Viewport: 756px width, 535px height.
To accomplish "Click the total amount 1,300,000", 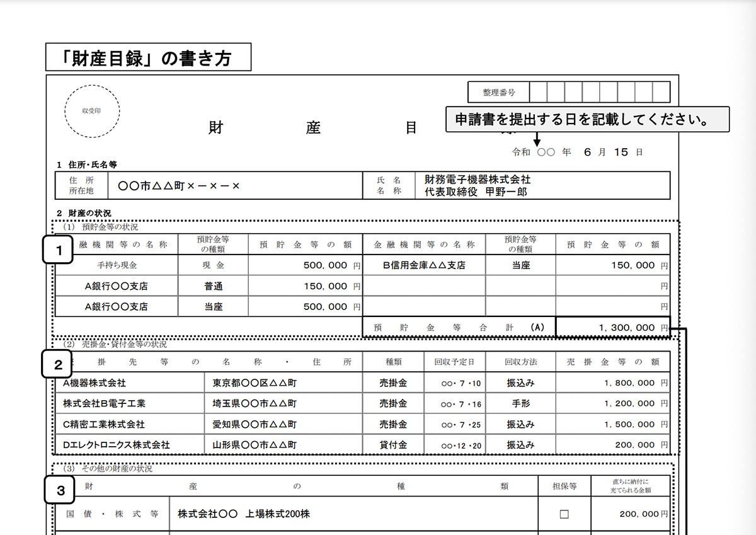I will click(626, 328).
